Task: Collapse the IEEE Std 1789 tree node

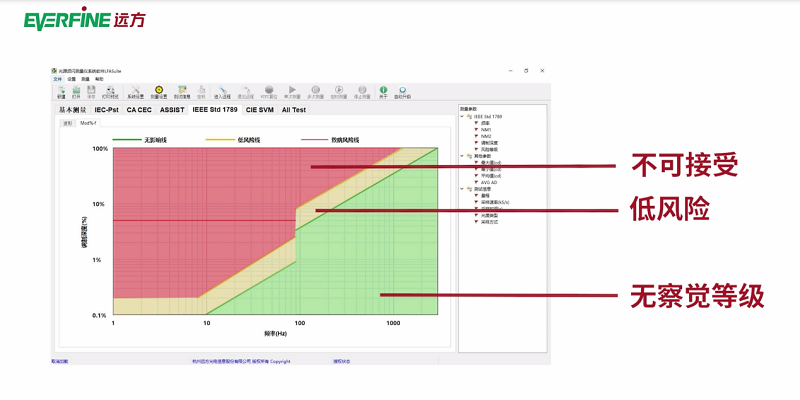Action: 463,117
